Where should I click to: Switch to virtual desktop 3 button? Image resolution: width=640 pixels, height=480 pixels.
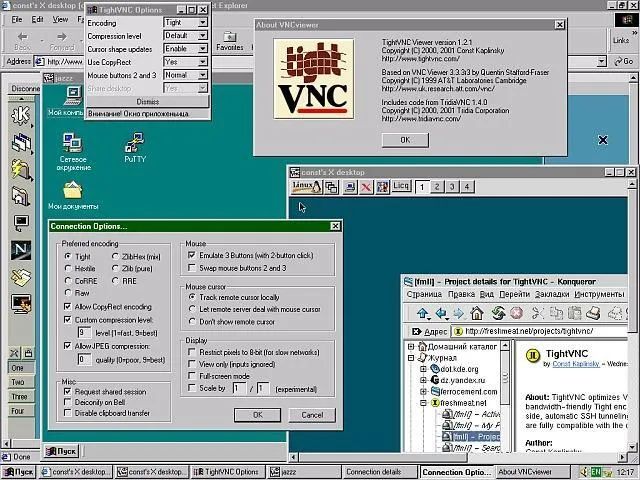point(452,187)
